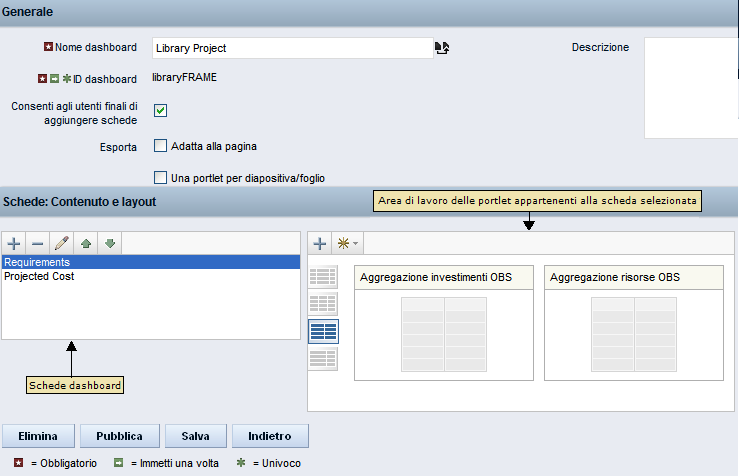Click the Aggregazione investimenti OBS title bar

tap(444, 277)
